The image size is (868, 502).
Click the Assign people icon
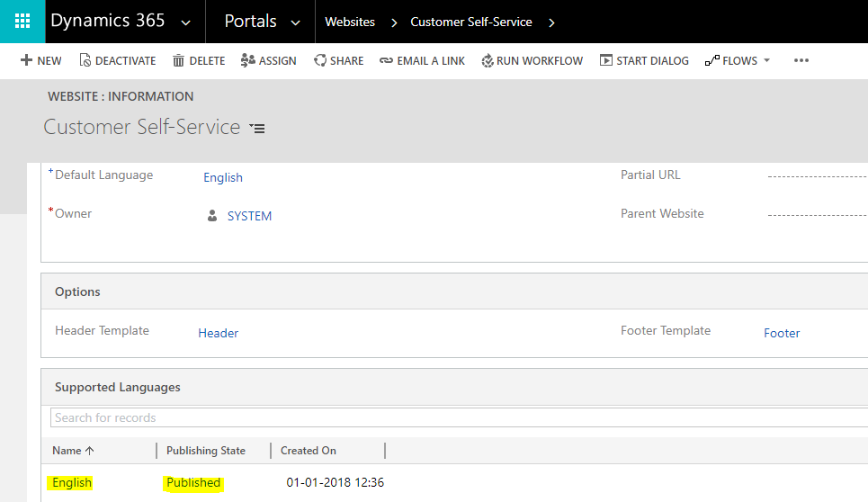click(248, 60)
